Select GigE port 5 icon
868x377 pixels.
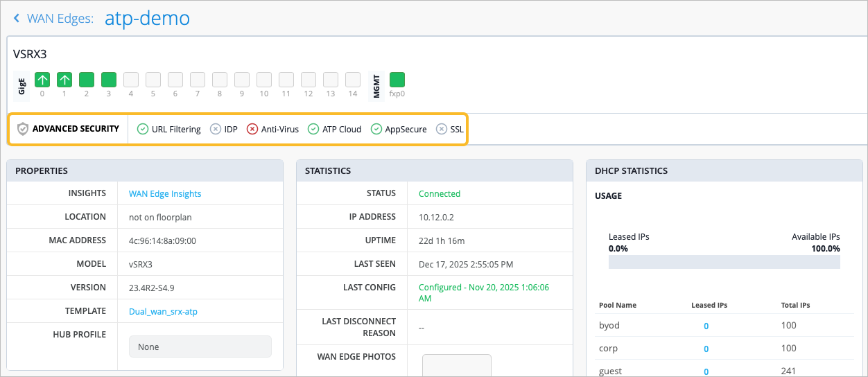(x=153, y=80)
